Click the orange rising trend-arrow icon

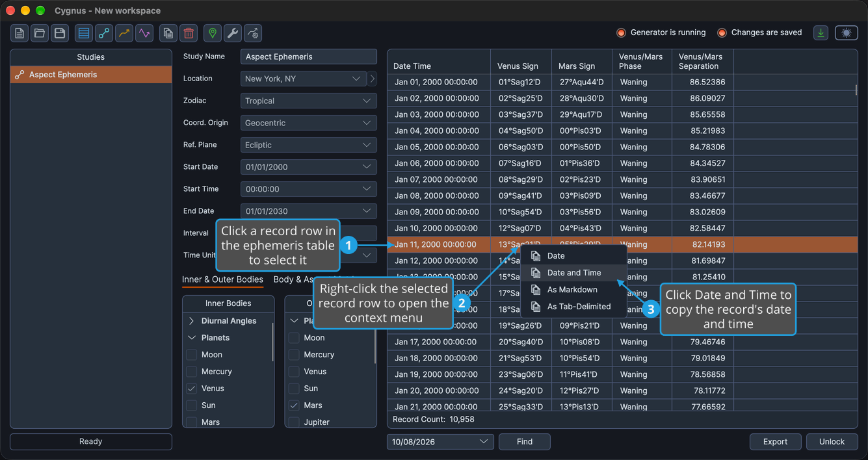tap(124, 33)
